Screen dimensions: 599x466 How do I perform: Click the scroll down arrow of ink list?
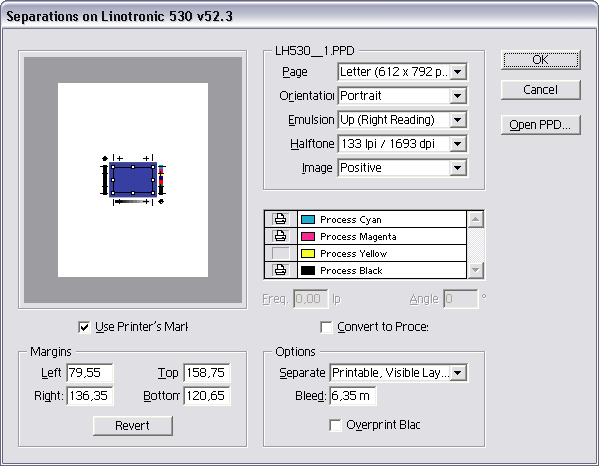click(475, 270)
